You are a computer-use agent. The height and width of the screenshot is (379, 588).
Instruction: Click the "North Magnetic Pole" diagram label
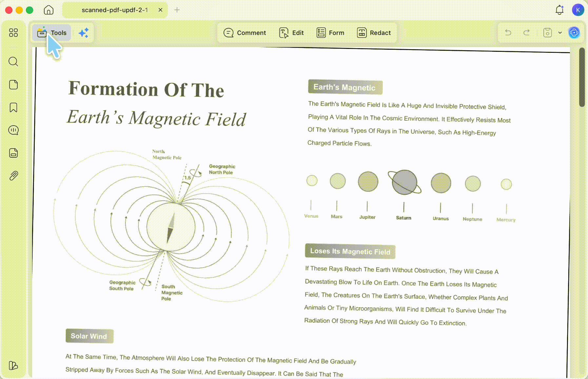(167, 154)
